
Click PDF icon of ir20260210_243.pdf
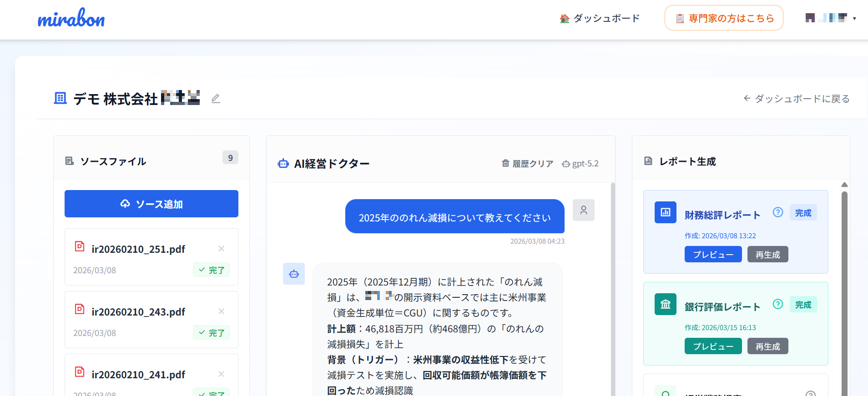click(80, 309)
